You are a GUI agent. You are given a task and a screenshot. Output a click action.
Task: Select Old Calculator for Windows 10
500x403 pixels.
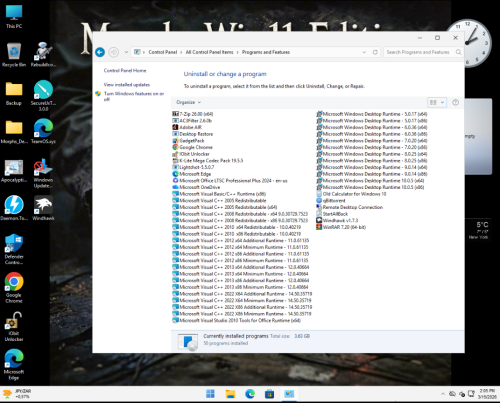tap(351, 194)
